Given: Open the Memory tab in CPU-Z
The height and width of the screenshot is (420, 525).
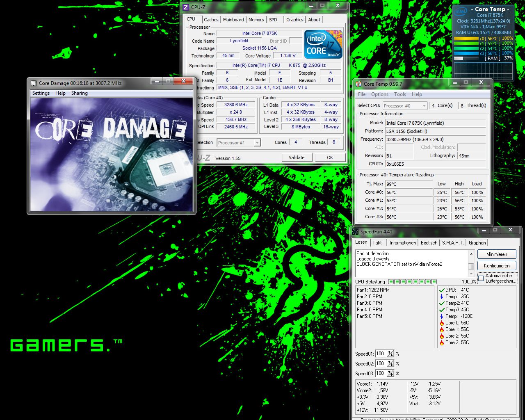Looking at the screenshot, I should (x=256, y=20).
